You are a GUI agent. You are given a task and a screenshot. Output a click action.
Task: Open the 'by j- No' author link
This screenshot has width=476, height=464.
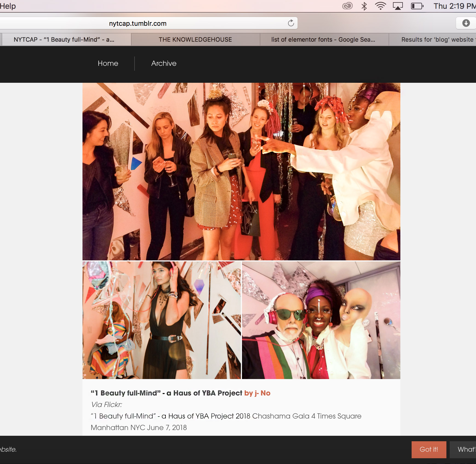[x=257, y=393]
